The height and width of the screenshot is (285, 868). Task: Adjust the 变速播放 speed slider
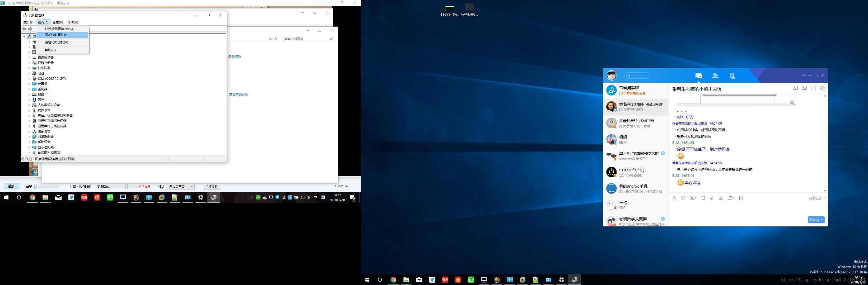click(x=124, y=186)
